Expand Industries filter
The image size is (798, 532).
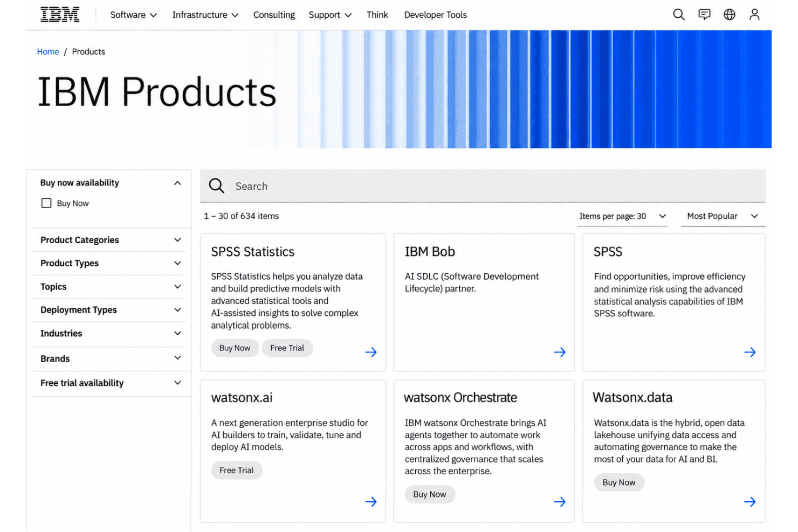coord(177,333)
